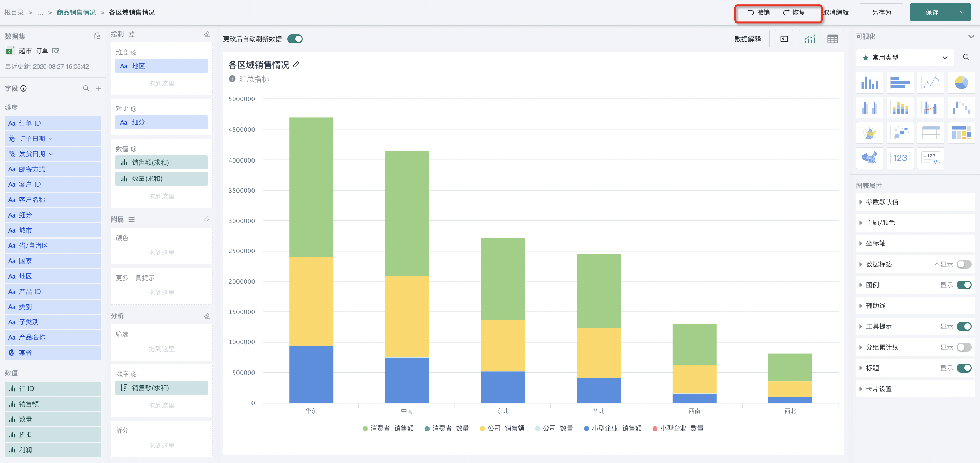Expand the 辅助线 section
The height and width of the screenshot is (463, 980).
915,306
